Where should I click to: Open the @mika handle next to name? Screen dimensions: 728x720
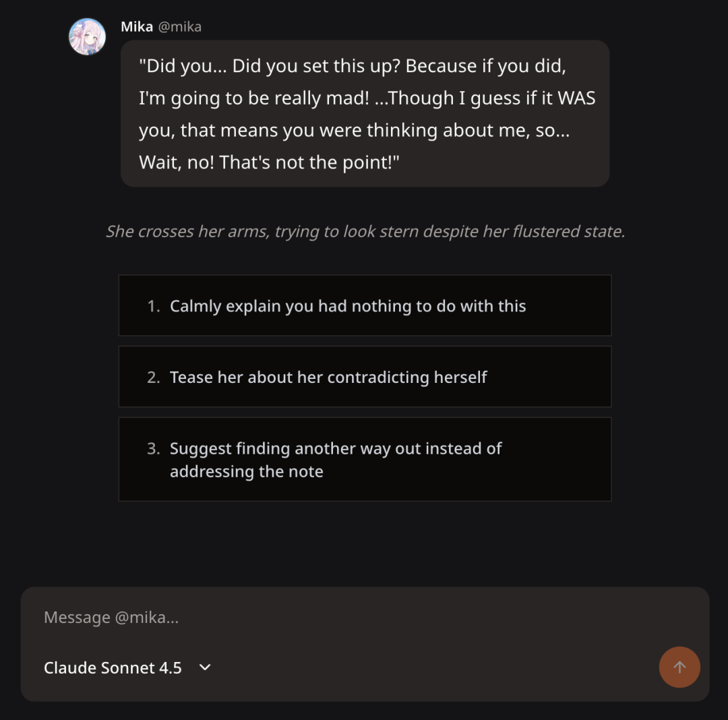point(179,27)
